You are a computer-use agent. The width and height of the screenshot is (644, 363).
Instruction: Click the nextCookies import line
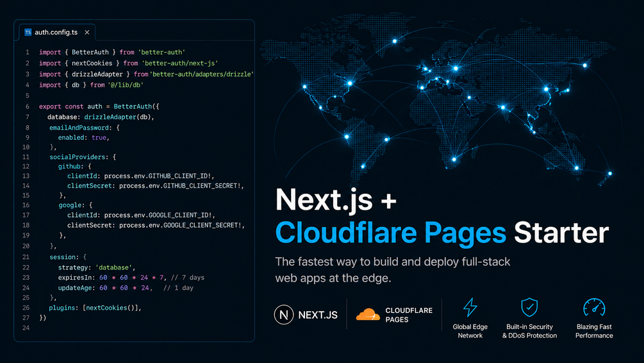click(129, 63)
